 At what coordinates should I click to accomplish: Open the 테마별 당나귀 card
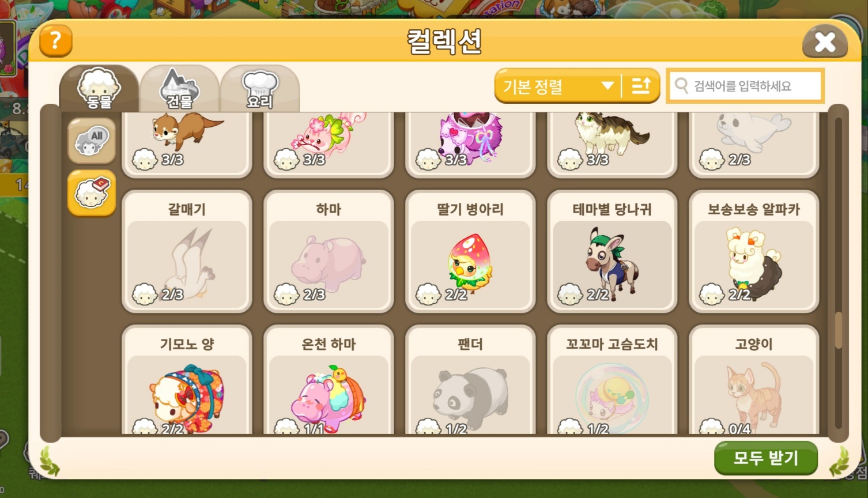click(x=612, y=252)
